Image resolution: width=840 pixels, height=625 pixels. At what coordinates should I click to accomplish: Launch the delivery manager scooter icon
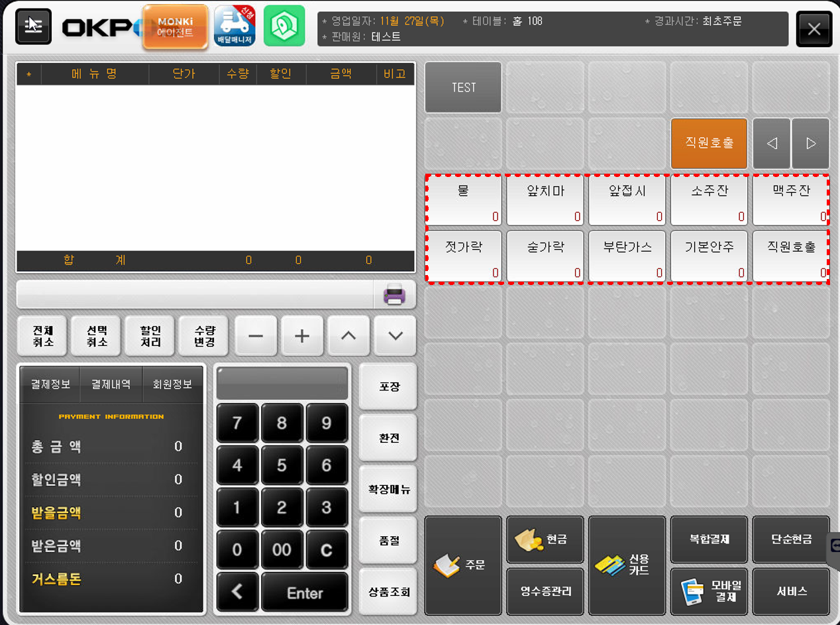pyautogui.click(x=235, y=26)
